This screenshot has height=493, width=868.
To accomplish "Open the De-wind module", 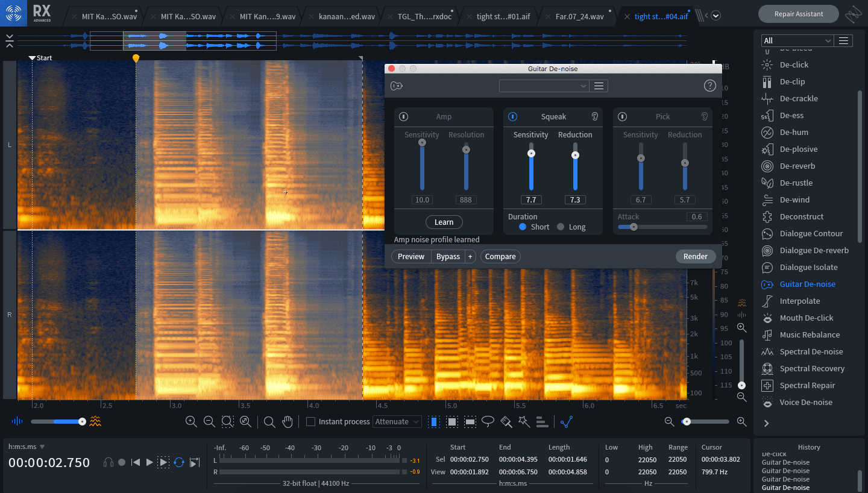I will tap(794, 199).
